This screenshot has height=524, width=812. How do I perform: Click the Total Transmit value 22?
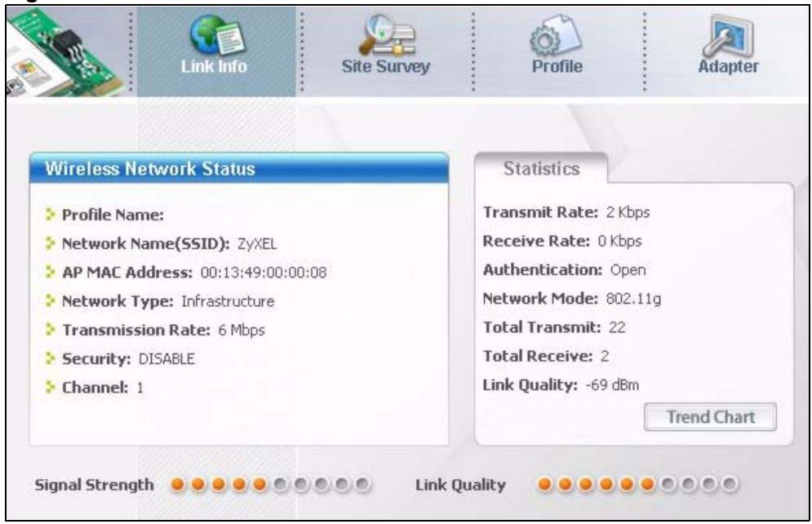tap(617, 327)
